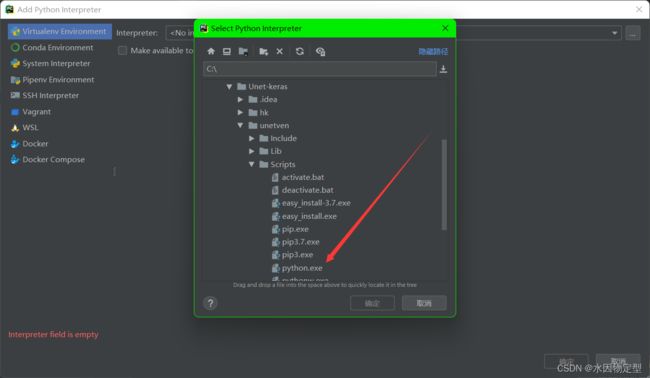Click the Refresh toolbar icon

point(300,51)
